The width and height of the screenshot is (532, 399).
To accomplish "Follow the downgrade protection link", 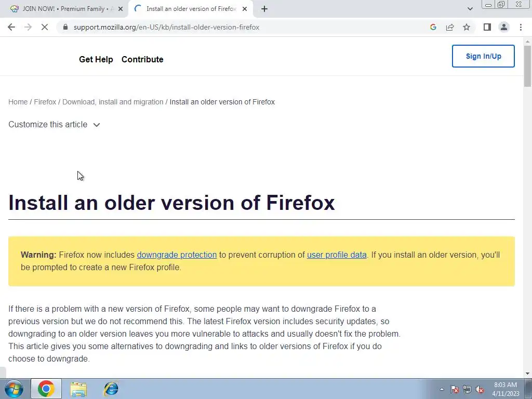I will tap(177, 255).
